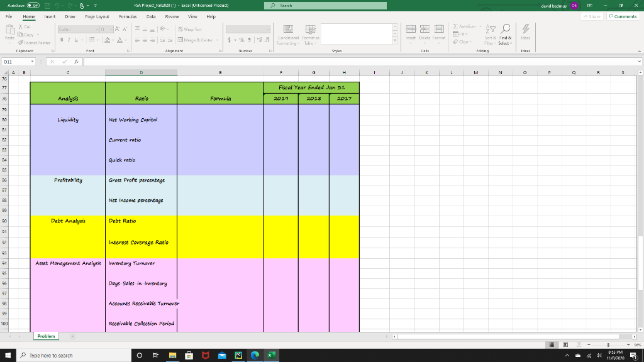Image resolution: width=644 pixels, height=362 pixels.
Task: Click the Accounting dollar format icon
Action: [x=229, y=40]
